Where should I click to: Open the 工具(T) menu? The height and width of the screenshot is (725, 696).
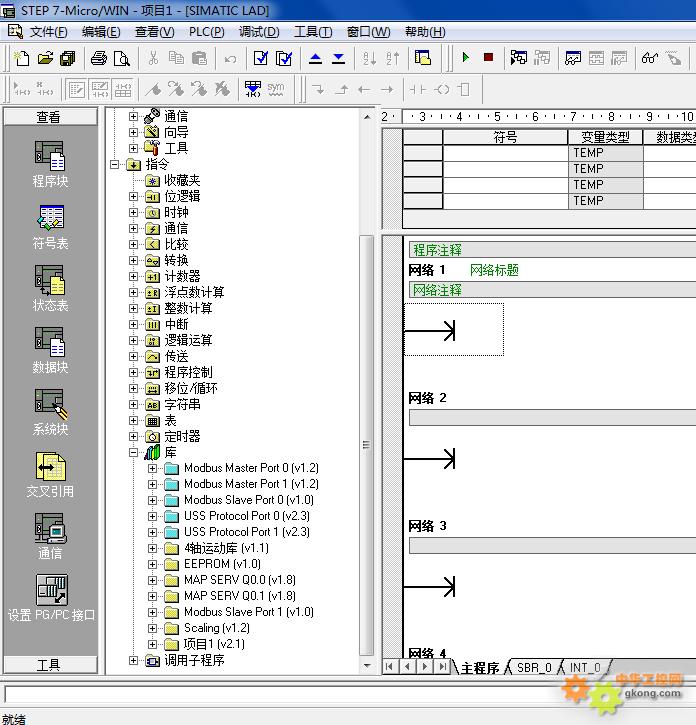[x=313, y=32]
